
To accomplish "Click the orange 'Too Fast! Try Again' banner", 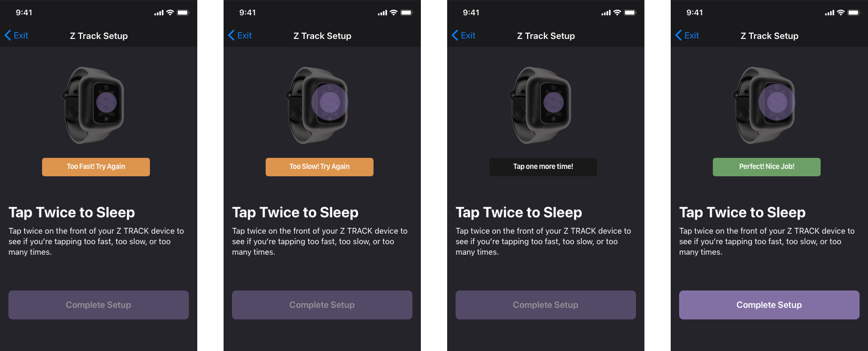I will coord(96,167).
